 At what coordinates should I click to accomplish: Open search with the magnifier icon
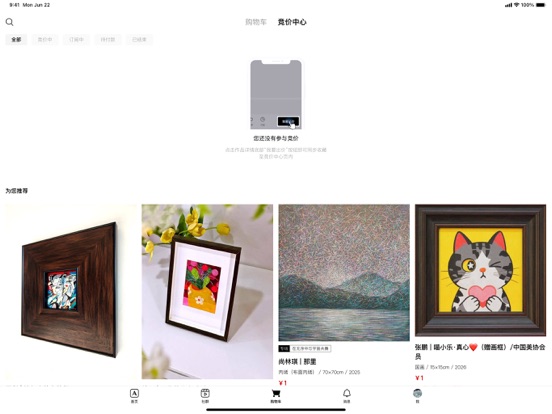tap(10, 22)
